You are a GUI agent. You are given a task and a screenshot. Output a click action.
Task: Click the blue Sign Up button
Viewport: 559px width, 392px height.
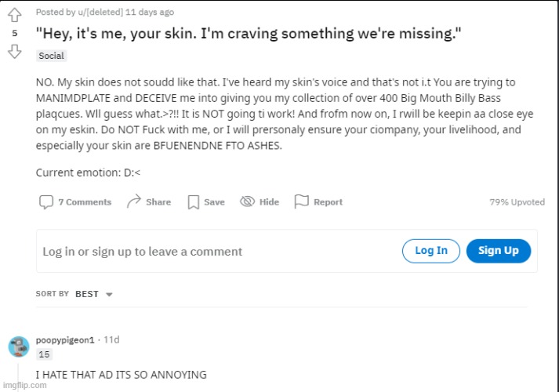[499, 251]
